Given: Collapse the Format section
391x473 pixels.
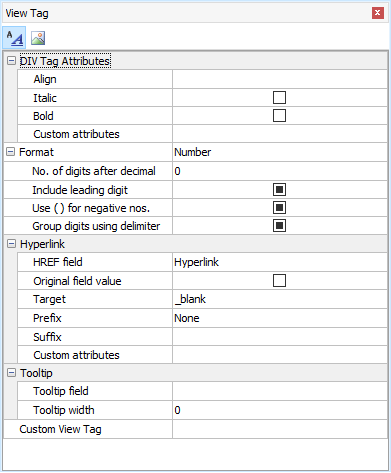Looking at the screenshot, I should [11, 152].
